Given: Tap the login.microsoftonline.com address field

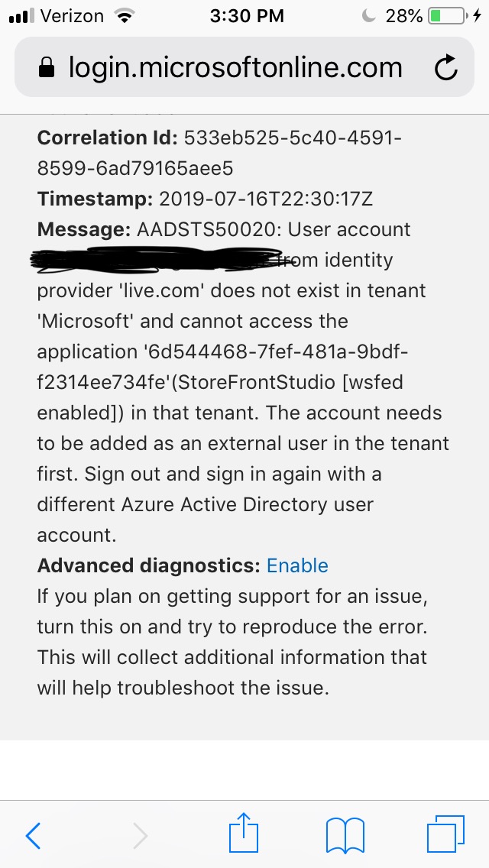Looking at the screenshot, I should coord(235,69).
